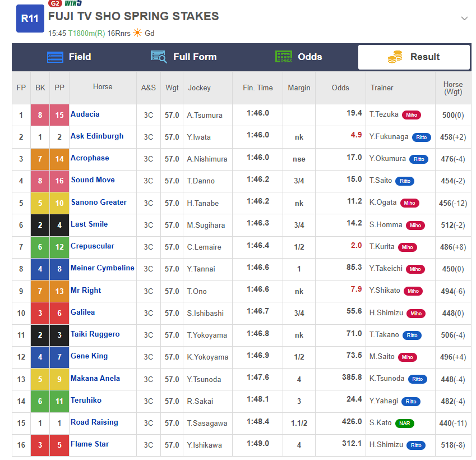Image resolution: width=476 pixels, height=460 pixels.
Task: Click the red 2.0 odds value
Action: (x=356, y=246)
